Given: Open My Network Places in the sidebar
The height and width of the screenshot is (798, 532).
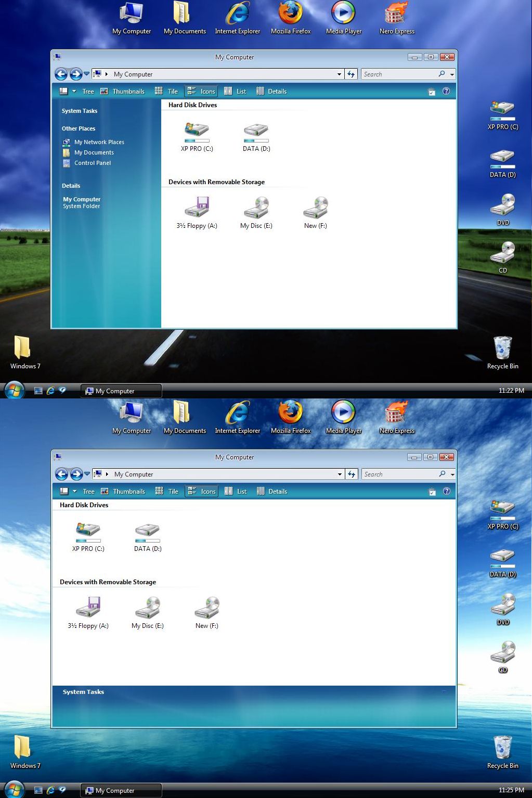Looking at the screenshot, I should (99, 142).
